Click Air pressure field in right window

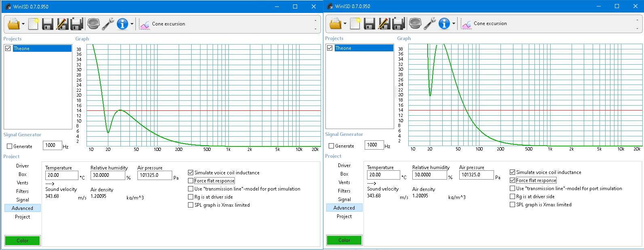click(477, 175)
